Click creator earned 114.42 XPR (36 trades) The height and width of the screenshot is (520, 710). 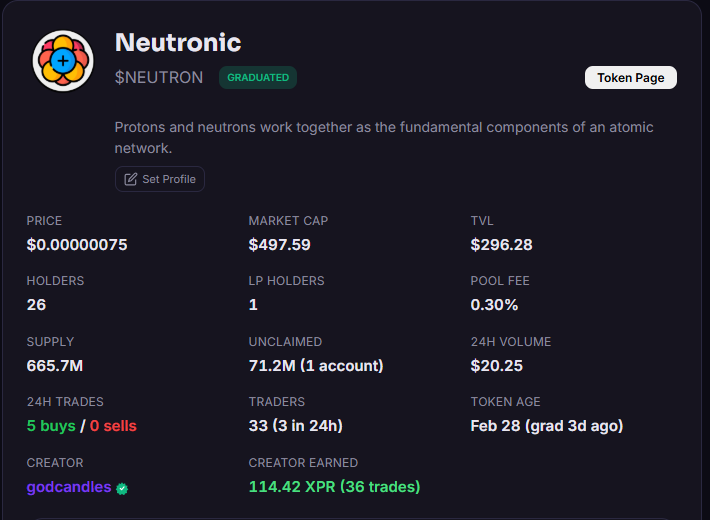click(x=335, y=487)
